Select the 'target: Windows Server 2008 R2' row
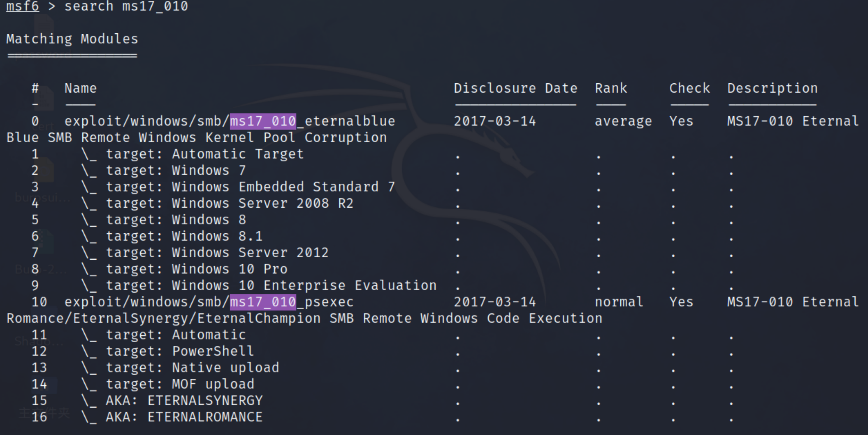Screen dimensions: 868x435 click(229, 203)
